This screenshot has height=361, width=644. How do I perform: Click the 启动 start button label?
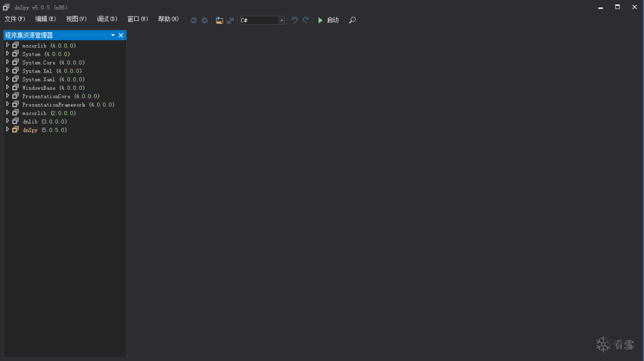[333, 20]
